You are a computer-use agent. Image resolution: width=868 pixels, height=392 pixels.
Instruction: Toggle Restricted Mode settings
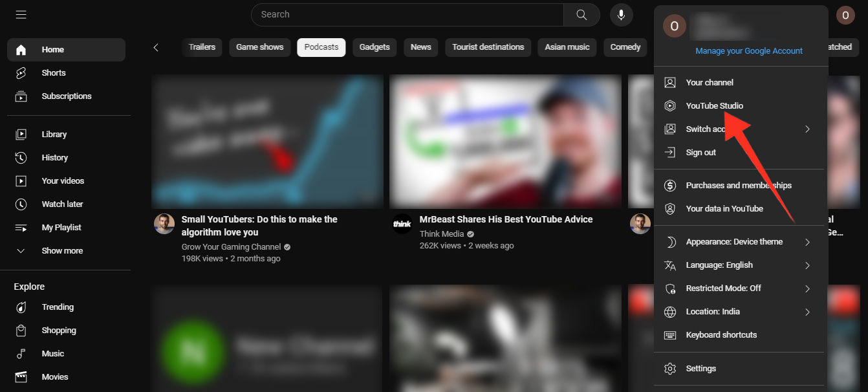pyautogui.click(x=723, y=288)
